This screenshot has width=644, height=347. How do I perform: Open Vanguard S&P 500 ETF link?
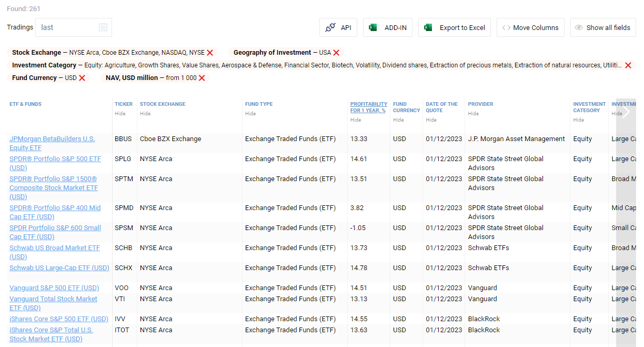[x=54, y=288]
